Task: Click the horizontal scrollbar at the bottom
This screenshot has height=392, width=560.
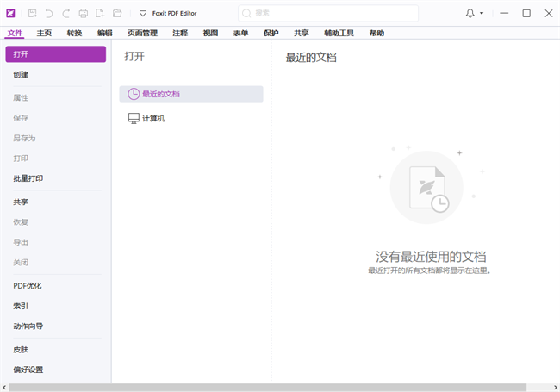Action: (258, 387)
